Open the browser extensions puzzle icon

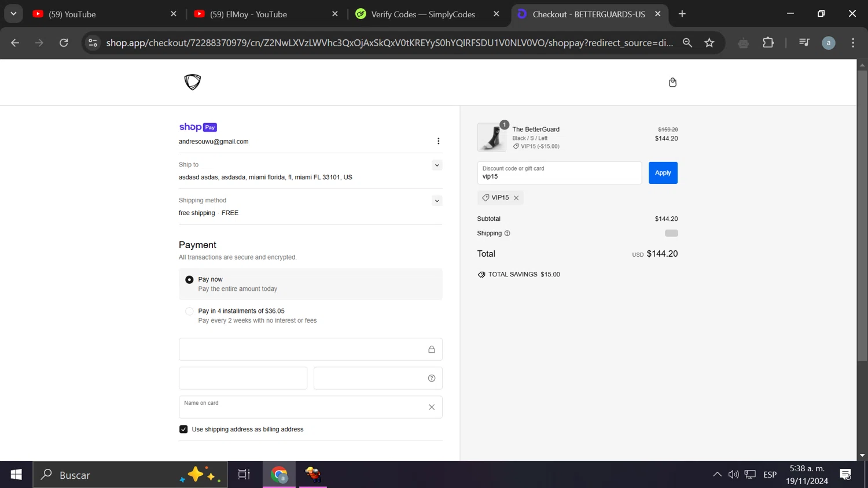point(768,43)
